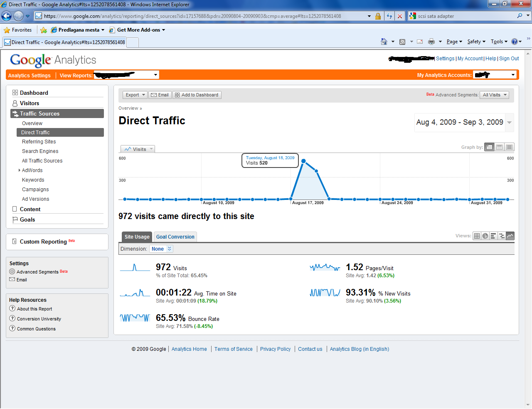Click the Home icon in command bar
Screen dimensions: 532x409
pos(384,42)
